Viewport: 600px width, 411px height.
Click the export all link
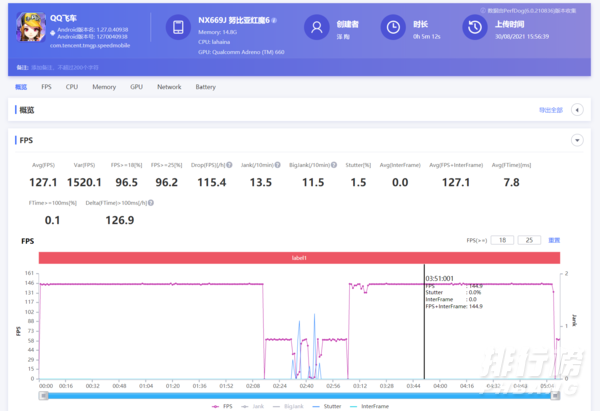coord(551,110)
